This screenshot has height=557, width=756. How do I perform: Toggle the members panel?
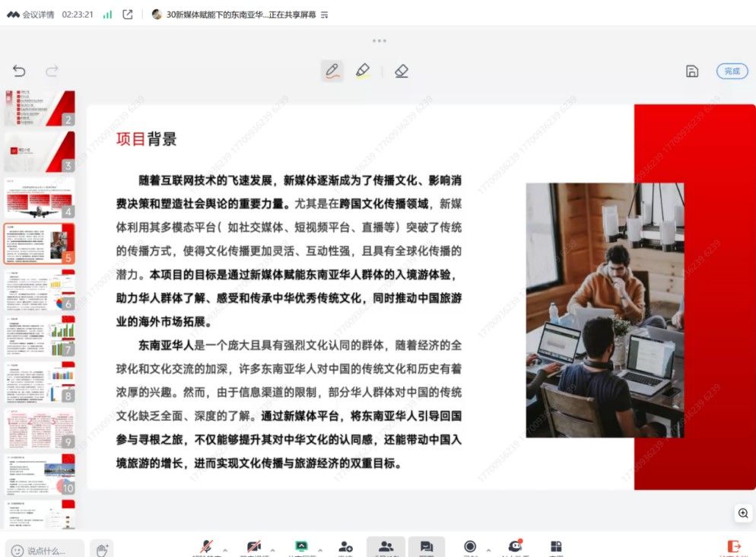386,546
